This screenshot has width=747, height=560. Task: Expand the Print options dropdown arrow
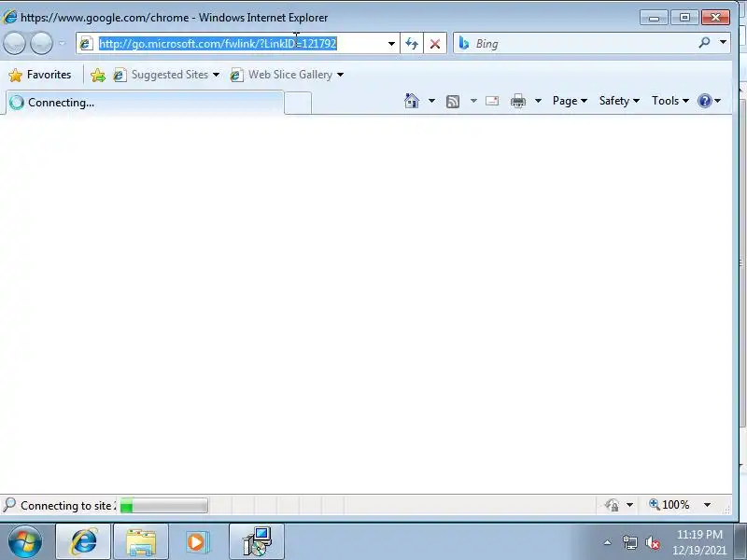click(538, 101)
